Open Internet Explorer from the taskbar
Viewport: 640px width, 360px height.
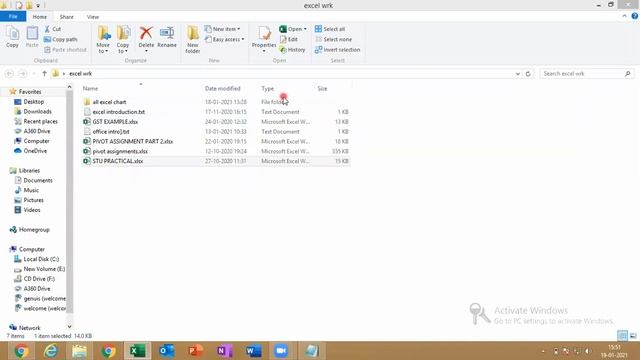(50, 351)
